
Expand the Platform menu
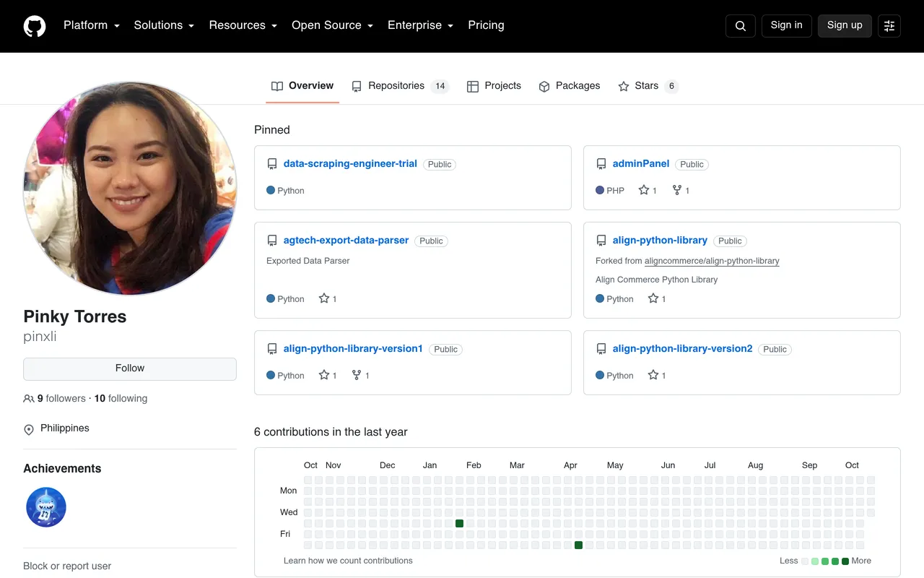pyautogui.click(x=91, y=25)
